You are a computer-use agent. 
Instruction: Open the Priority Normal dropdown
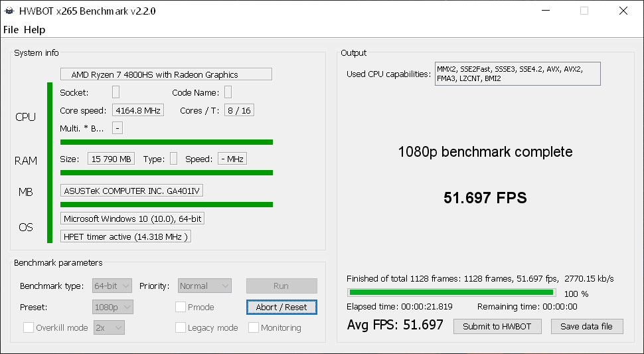(x=204, y=286)
